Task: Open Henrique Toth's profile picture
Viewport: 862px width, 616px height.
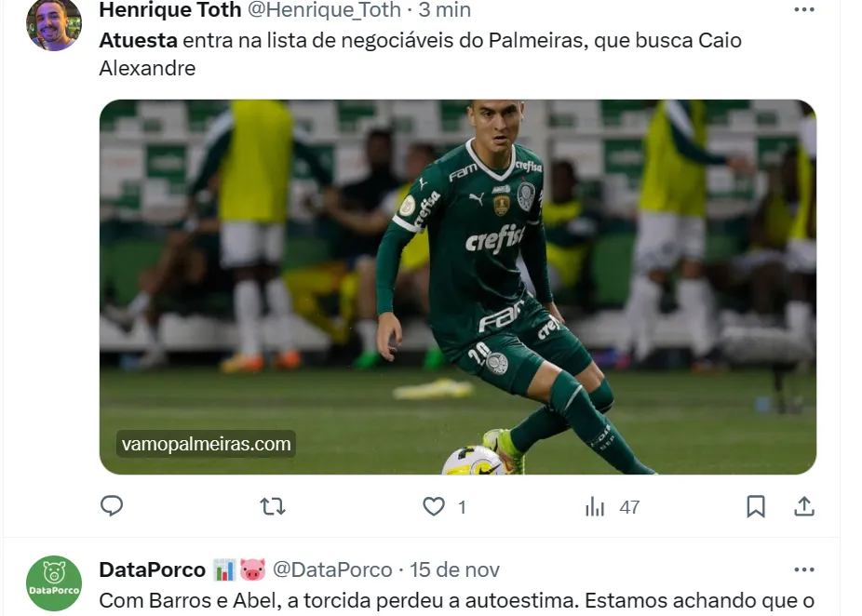Action: click(x=54, y=23)
